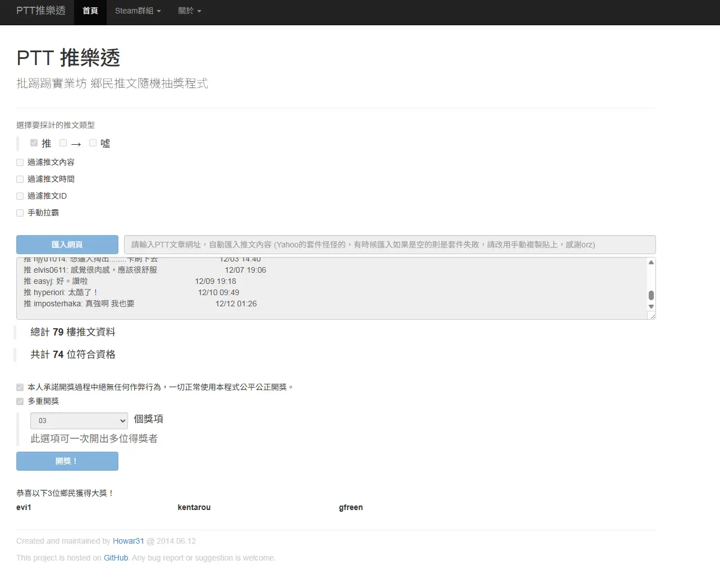
Task: Toggle the → arrow push type checkbox
Action: pyautogui.click(x=63, y=143)
